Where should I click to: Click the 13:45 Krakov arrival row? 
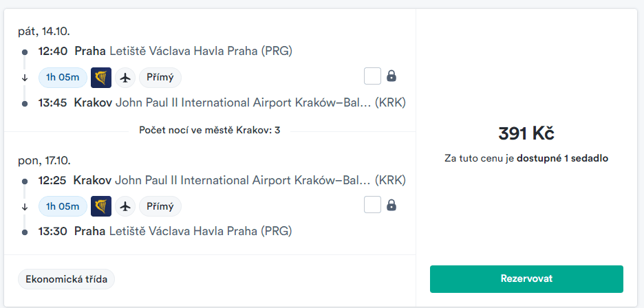220,103
